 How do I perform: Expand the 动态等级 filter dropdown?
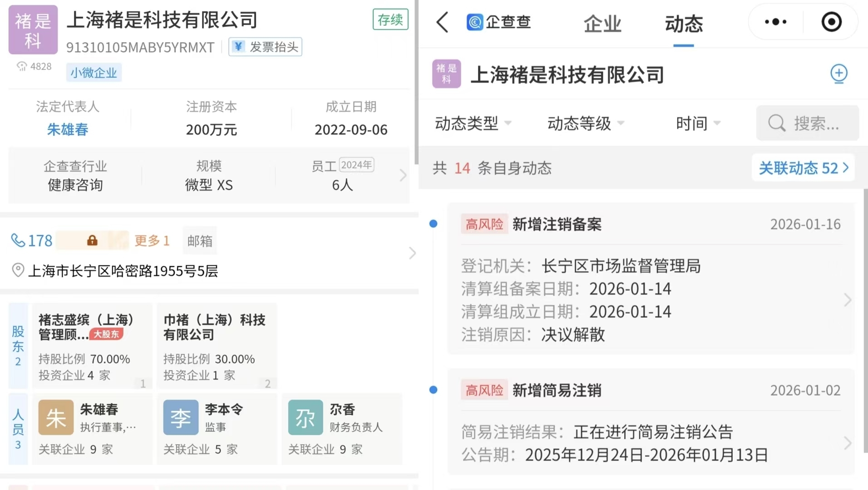[586, 123]
